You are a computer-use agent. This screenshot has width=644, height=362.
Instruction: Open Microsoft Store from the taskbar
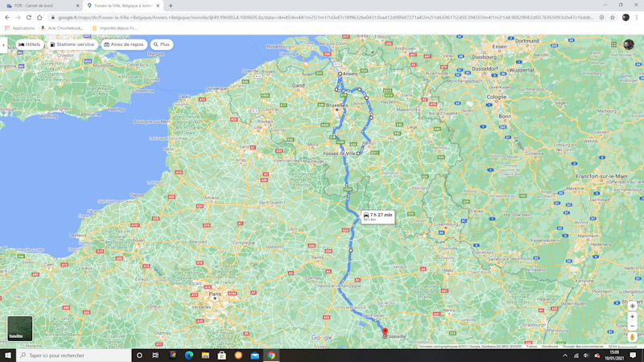click(222, 356)
